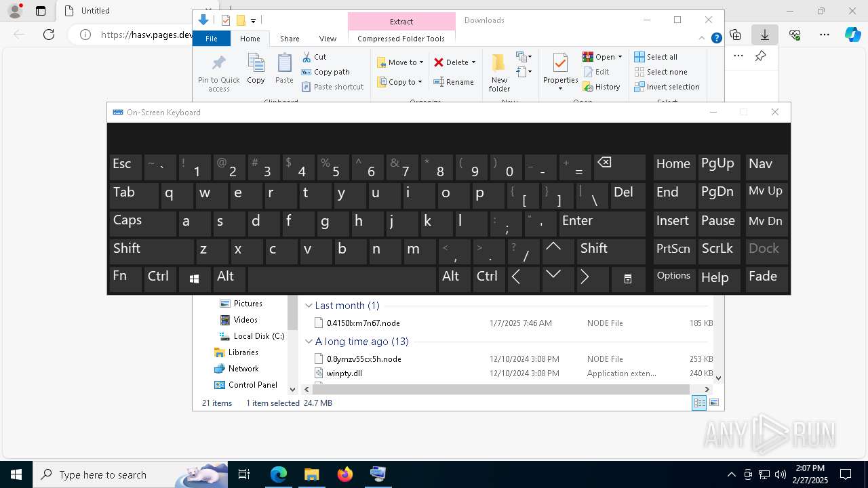Click the Options key on keyboard

click(x=674, y=279)
